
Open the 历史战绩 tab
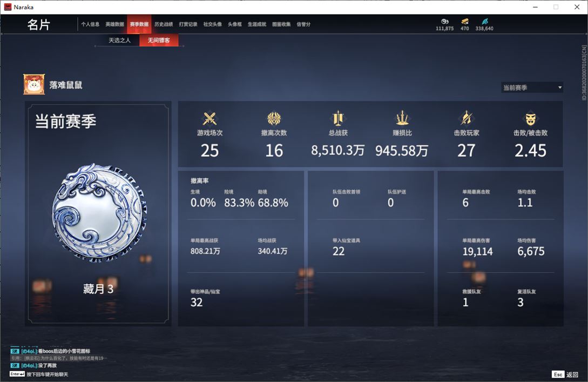164,24
